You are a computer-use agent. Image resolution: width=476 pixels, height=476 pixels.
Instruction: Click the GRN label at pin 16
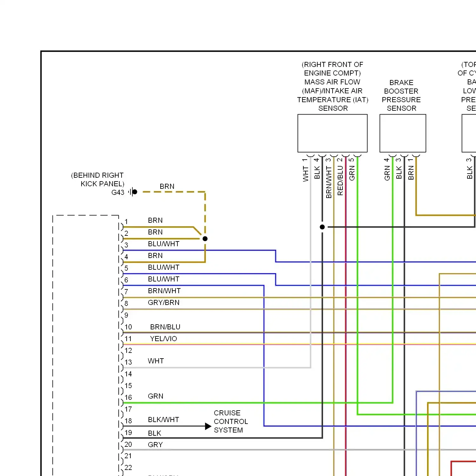coord(155,396)
